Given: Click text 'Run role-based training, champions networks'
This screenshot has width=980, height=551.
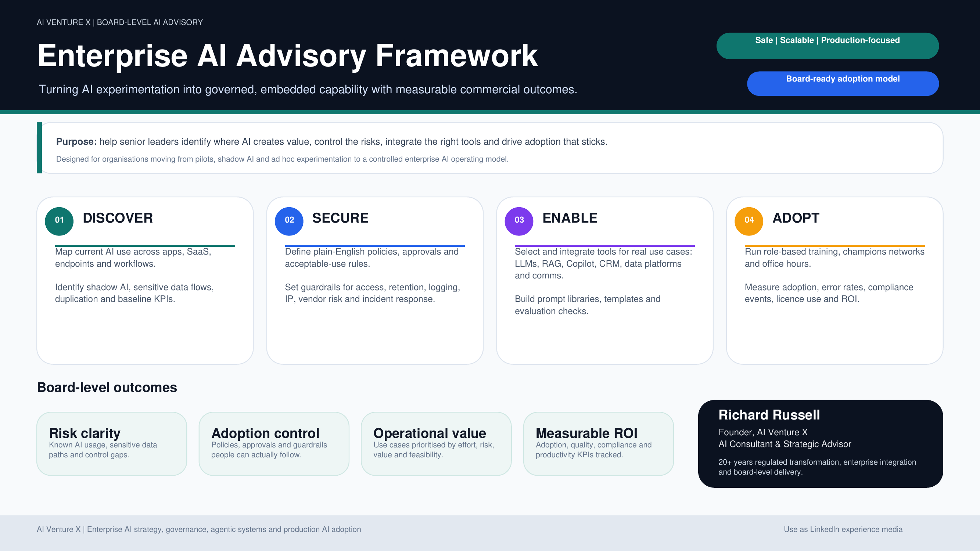Looking at the screenshot, I should pyautogui.click(x=834, y=258).
